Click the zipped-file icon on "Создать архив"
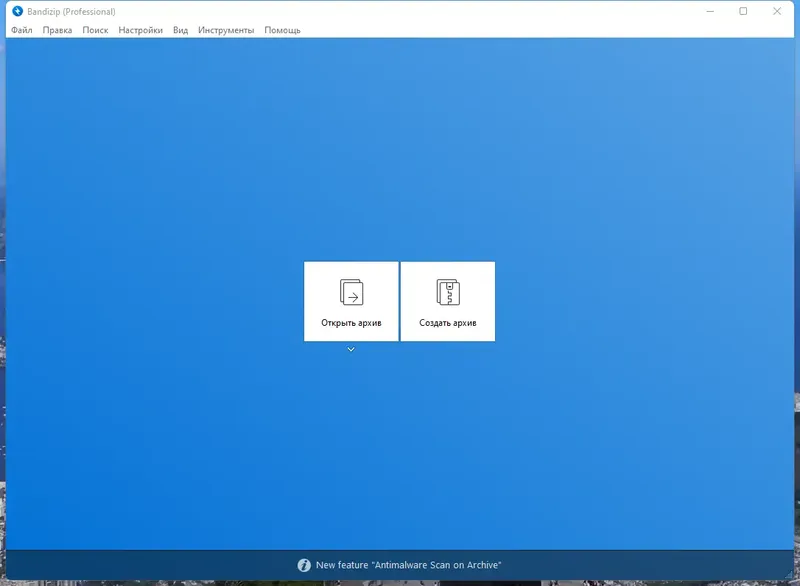 point(448,293)
